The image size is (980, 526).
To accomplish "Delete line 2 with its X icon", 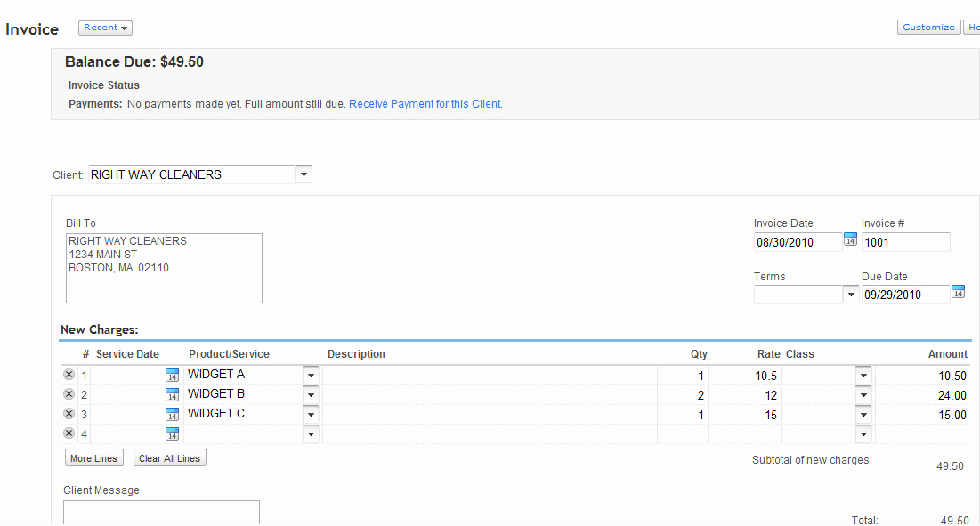I will click(x=69, y=394).
